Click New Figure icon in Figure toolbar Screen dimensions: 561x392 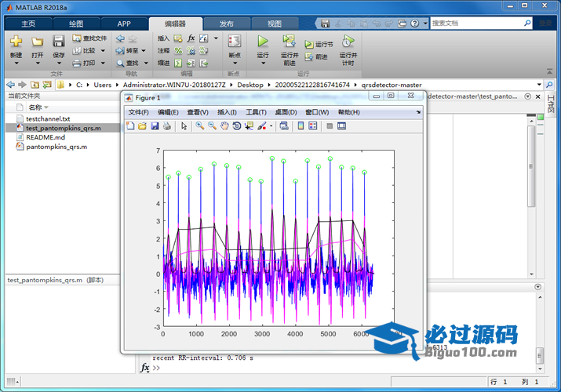pos(130,125)
